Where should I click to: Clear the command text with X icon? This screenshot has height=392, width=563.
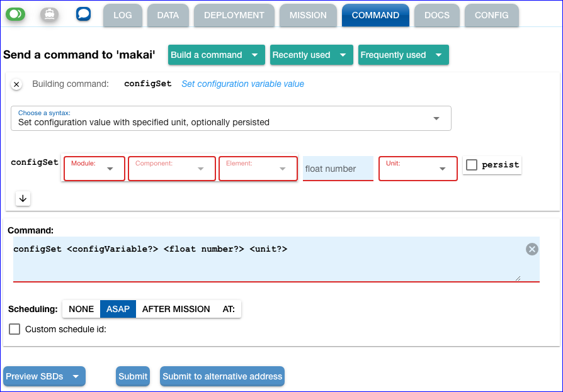click(x=532, y=249)
